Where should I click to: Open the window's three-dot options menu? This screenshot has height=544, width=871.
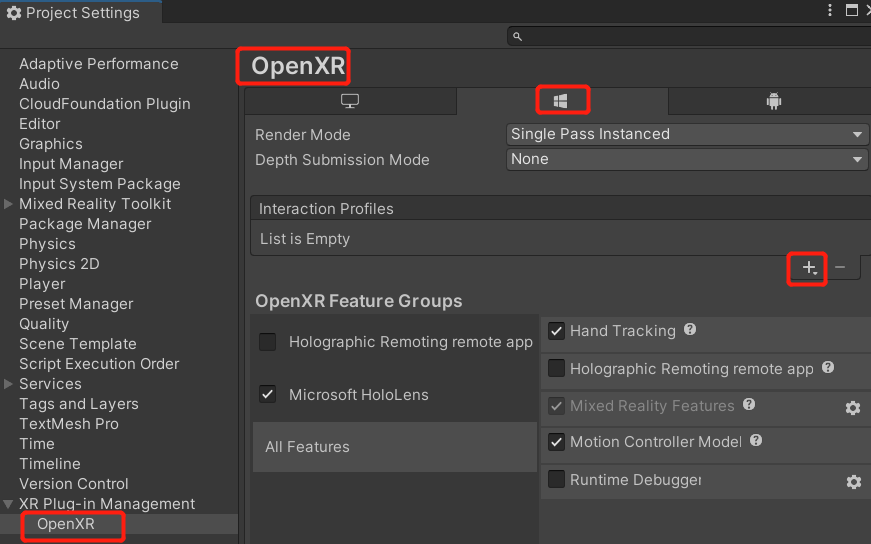(x=829, y=11)
